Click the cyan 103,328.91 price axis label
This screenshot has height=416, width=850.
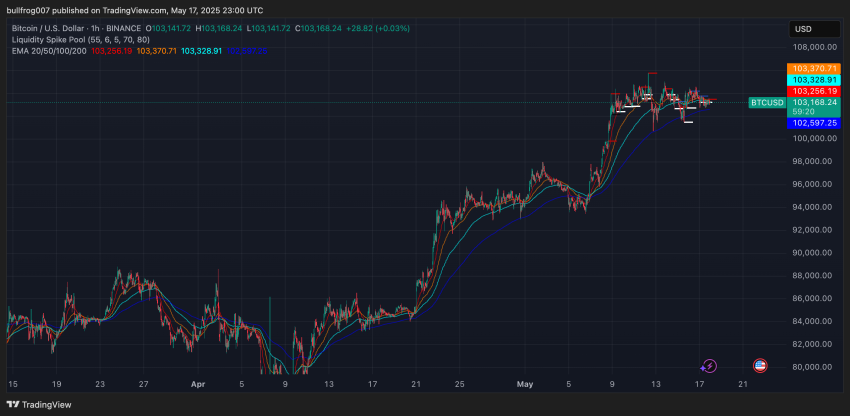coord(814,79)
